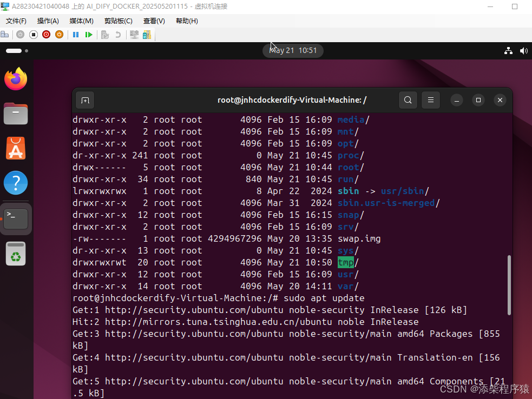Open the Ubuntu App Center from the dock
The height and width of the screenshot is (399, 532).
[x=16, y=148]
